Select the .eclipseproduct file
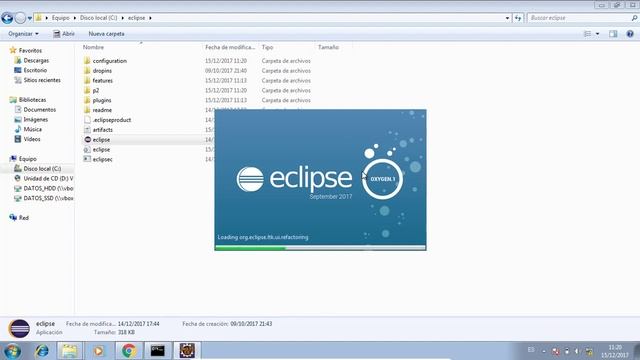The height and width of the screenshot is (360, 640). (111, 120)
